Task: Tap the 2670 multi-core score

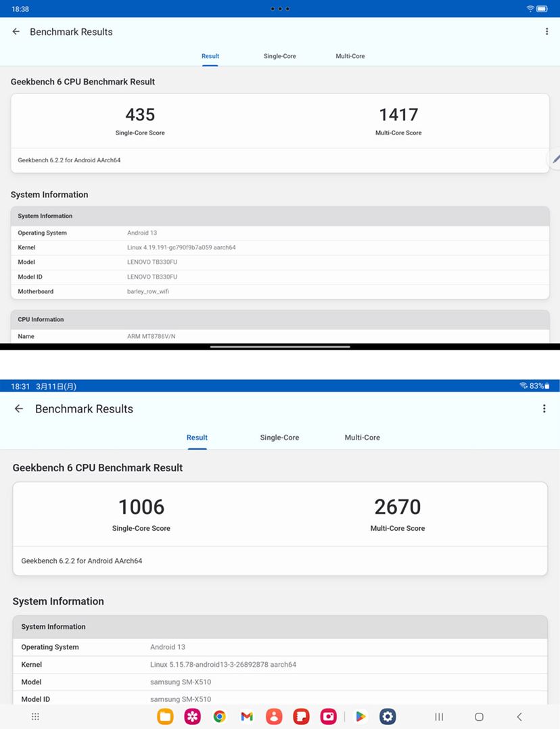Action: pos(398,507)
